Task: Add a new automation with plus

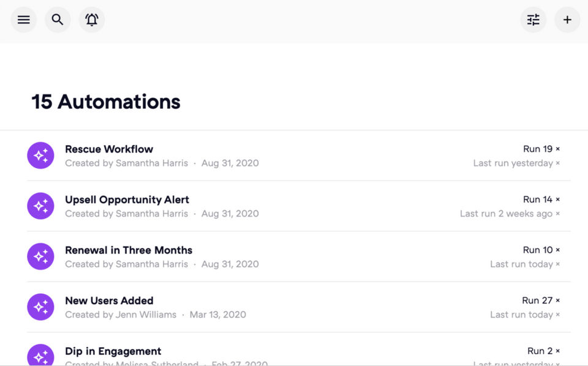Action: pyautogui.click(x=567, y=20)
